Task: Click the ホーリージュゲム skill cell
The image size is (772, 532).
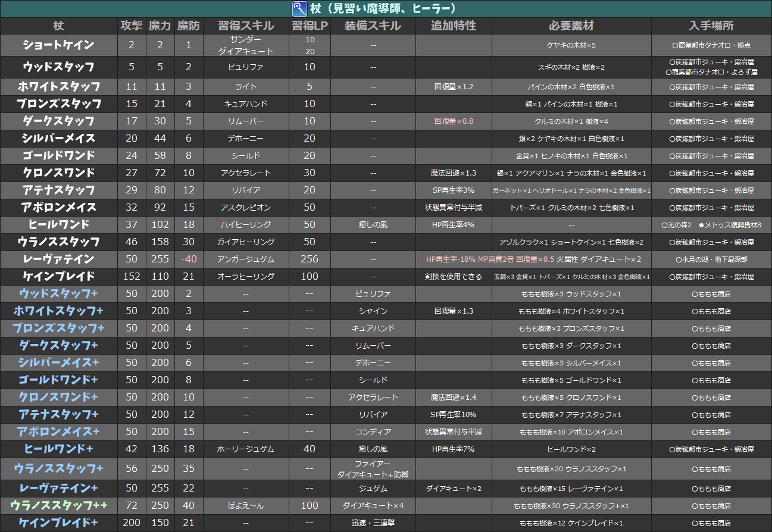Action: pos(246,449)
